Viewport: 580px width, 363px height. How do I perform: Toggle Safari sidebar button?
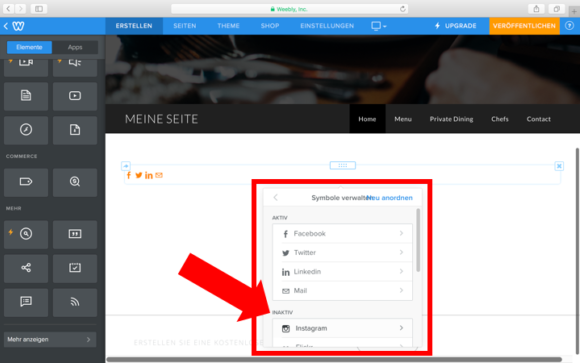pyautogui.click(x=39, y=9)
